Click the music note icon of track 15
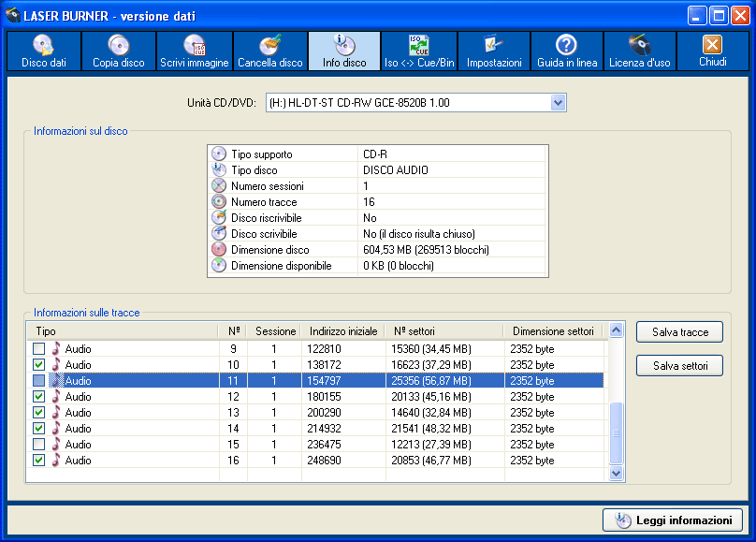The height and width of the screenshot is (542, 756). (x=56, y=444)
